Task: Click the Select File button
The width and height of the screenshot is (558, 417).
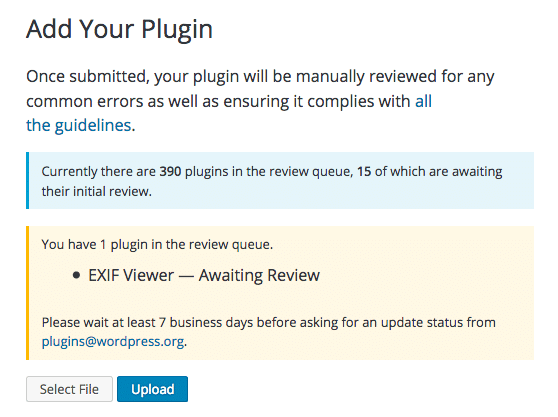Action: pyautogui.click(x=69, y=389)
